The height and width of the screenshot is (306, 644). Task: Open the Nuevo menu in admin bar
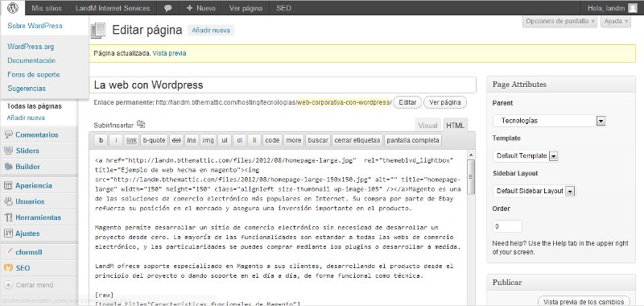coord(200,8)
